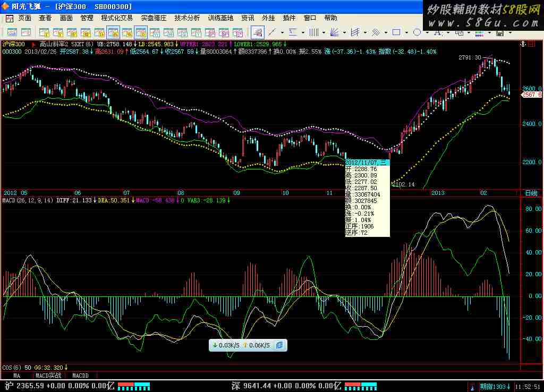This screenshot has width=544, height=392.
Task: Switch to the 30-minute period chart icon
Action: [86, 32]
